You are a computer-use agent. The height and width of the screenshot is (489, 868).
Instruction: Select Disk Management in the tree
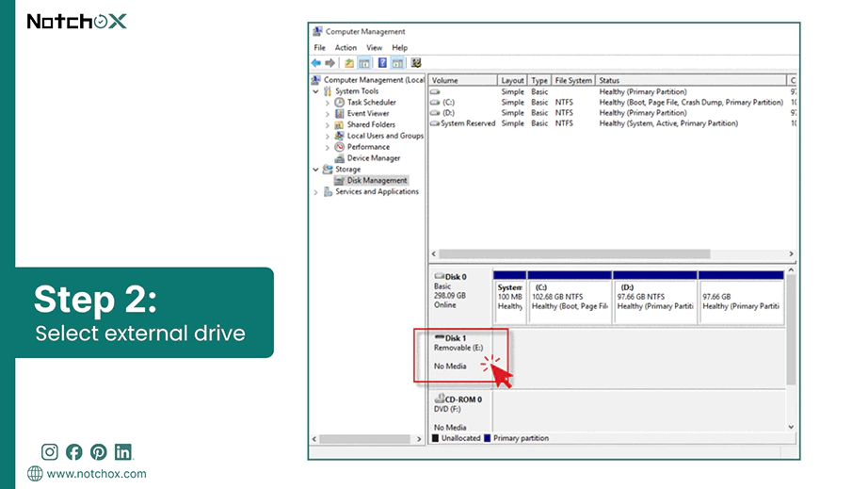pos(377,181)
